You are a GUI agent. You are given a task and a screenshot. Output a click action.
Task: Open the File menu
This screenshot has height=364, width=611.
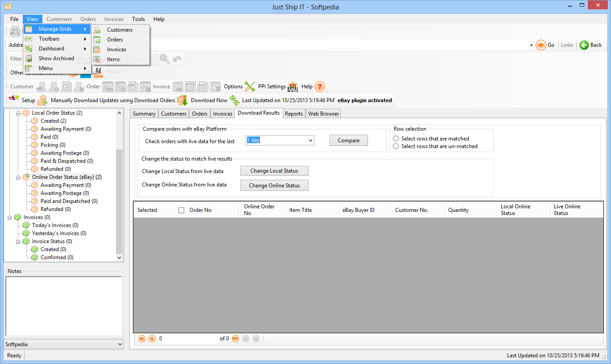14,19
